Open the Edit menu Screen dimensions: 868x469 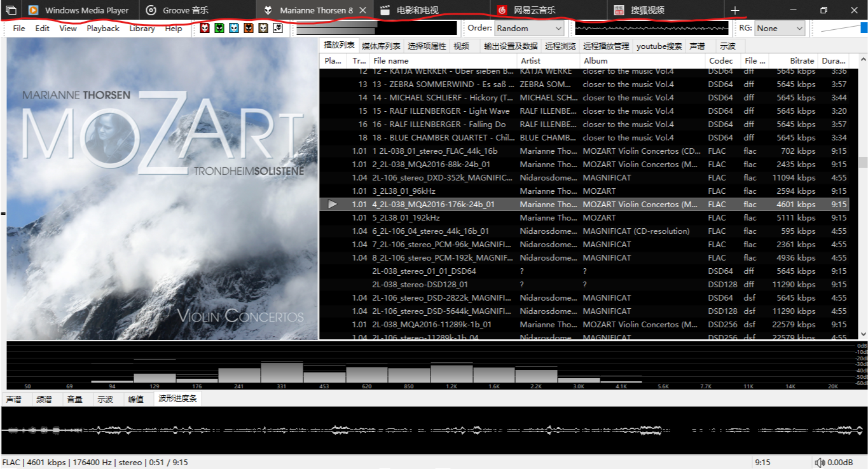[42, 28]
